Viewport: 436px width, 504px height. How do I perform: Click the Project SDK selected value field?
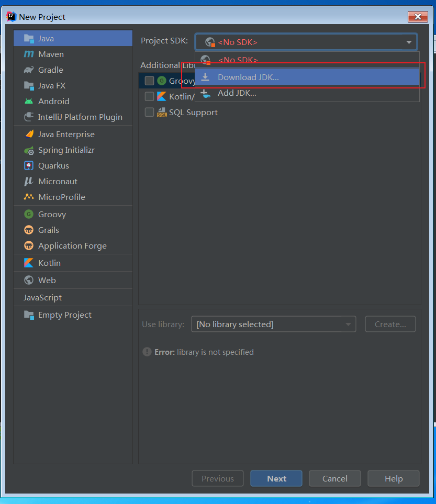click(306, 42)
